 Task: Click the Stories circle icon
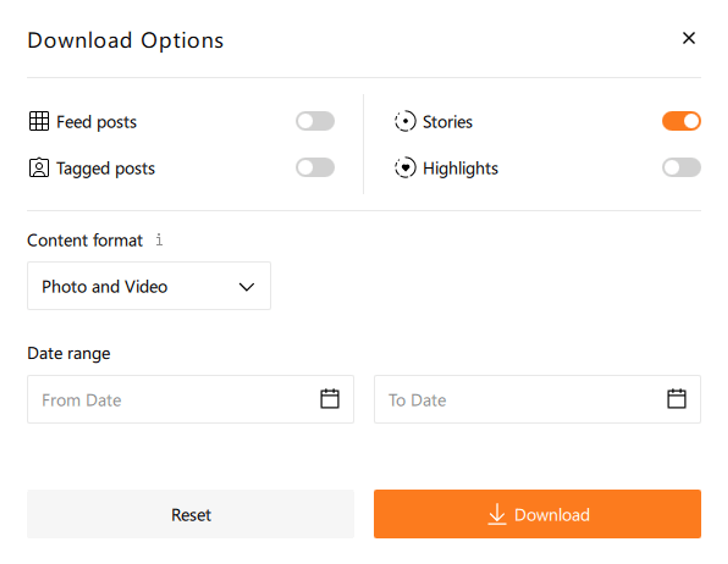tap(405, 121)
